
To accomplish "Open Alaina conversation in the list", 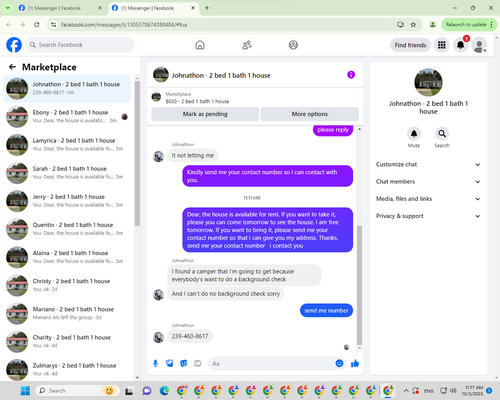I will [x=67, y=257].
